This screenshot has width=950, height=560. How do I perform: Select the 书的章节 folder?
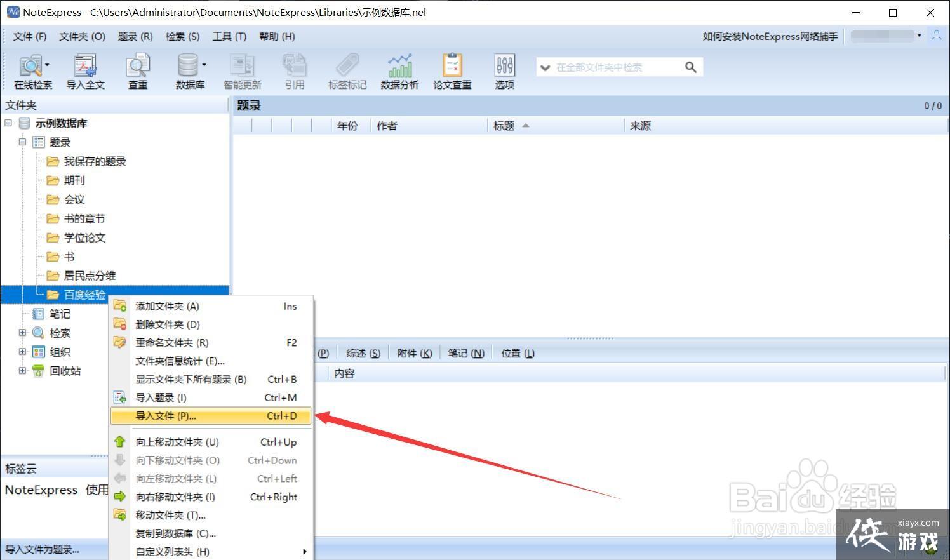pyautogui.click(x=84, y=218)
